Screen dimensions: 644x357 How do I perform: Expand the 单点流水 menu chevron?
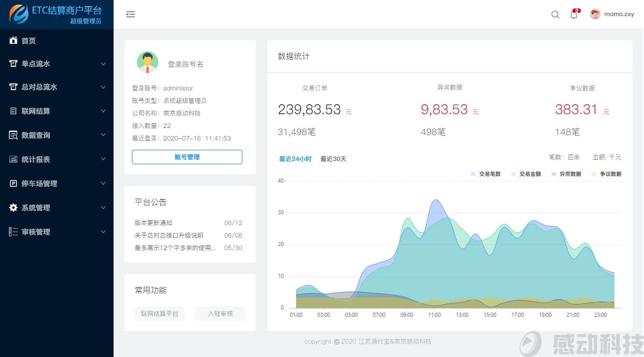pos(103,64)
